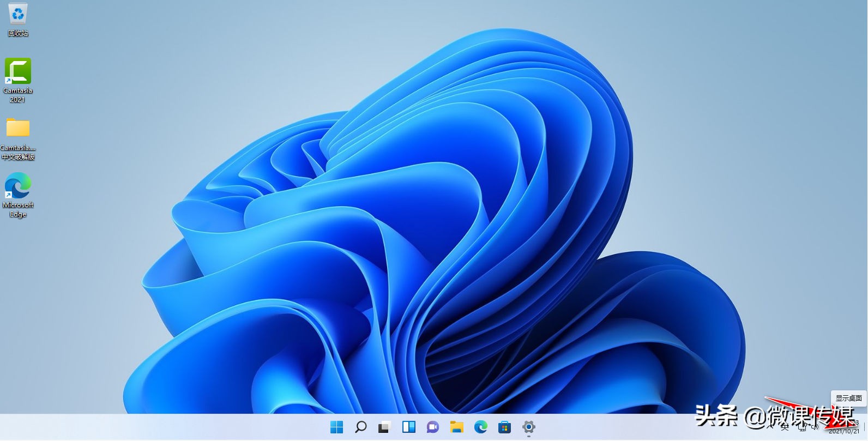This screenshot has height=441, width=868.
Task: Open the clock showing 2021/10/21
Action: click(843, 427)
